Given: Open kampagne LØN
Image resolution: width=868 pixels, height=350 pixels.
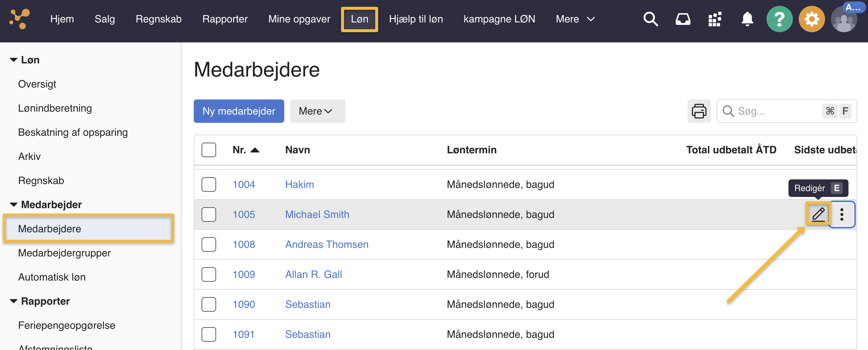Looking at the screenshot, I should coord(499,19).
